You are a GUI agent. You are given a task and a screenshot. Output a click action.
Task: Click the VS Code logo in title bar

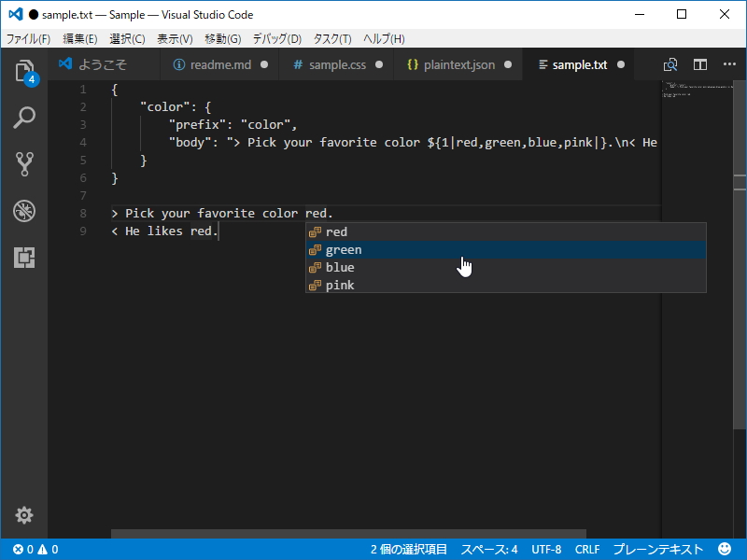click(16, 14)
